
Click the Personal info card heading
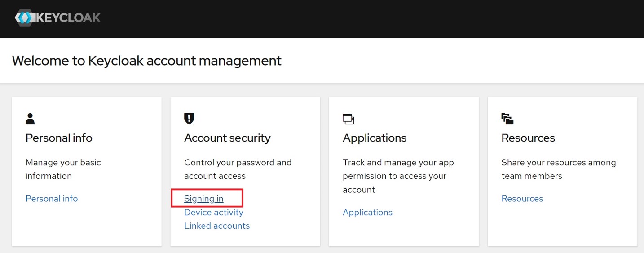click(x=59, y=138)
